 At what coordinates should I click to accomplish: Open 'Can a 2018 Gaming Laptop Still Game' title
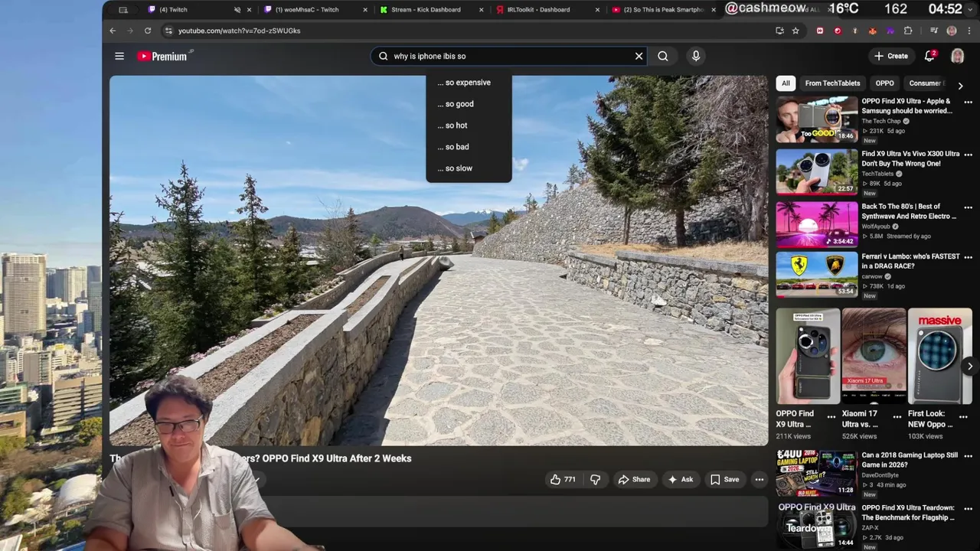pos(910,459)
